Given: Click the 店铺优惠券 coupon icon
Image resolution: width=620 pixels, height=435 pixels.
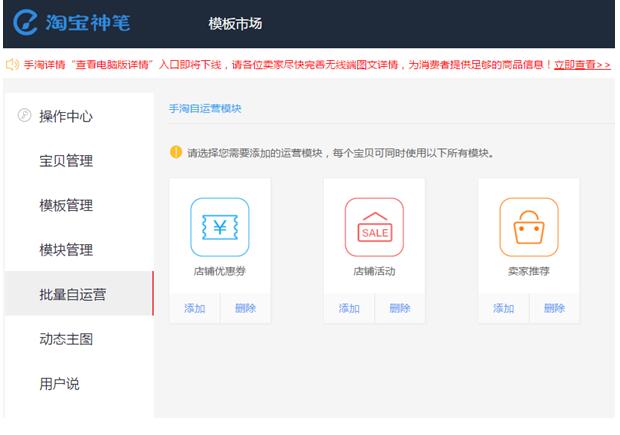Looking at the screenshot, I should tap(220, 227).
